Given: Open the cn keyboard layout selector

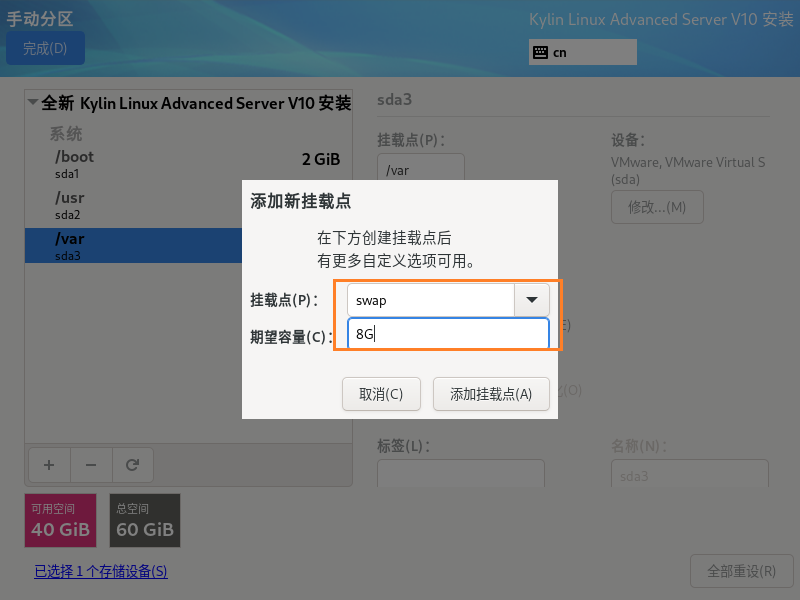Looking at the screenshot, I should pos(583,52).
